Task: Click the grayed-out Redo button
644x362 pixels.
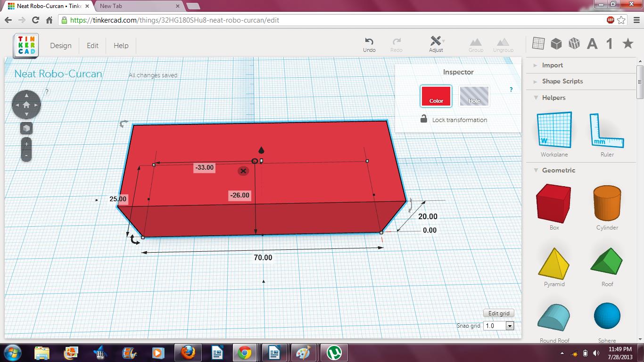Action: click(x=396, y=45)
